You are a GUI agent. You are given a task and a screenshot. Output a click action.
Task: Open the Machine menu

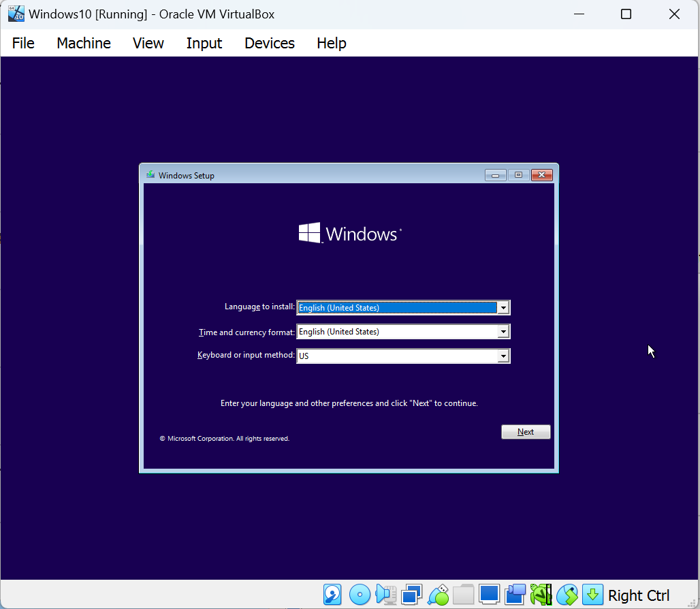point(84,44)
